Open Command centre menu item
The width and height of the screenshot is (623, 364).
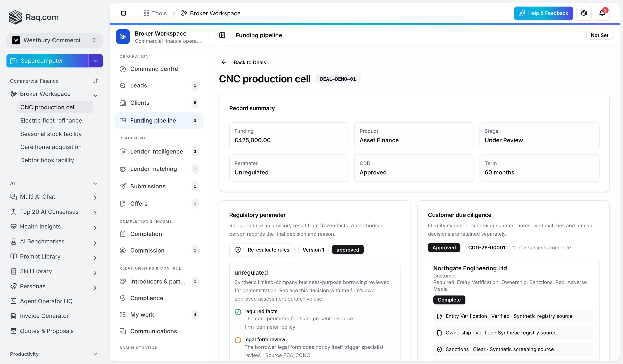point(159,69)
